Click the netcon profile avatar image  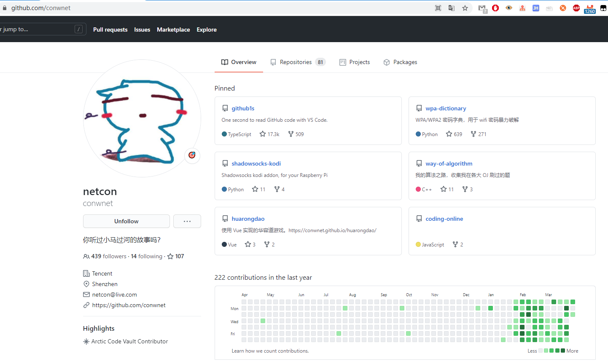142,118
